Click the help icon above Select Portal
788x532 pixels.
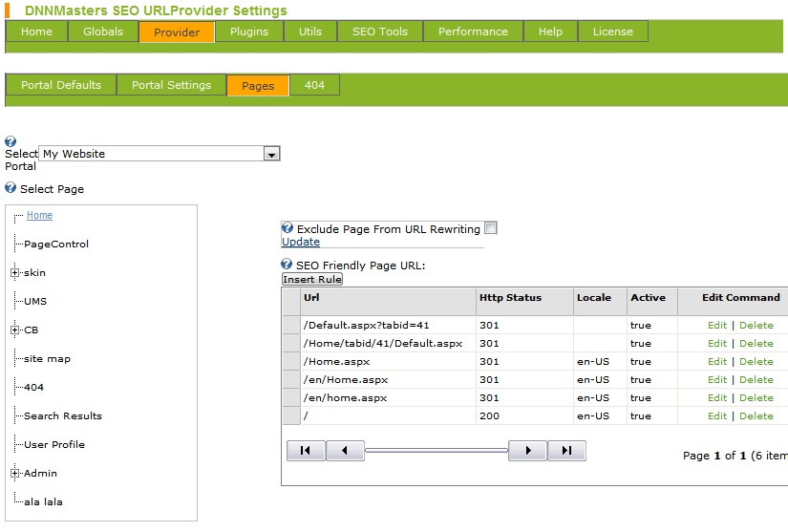[11, 141]
